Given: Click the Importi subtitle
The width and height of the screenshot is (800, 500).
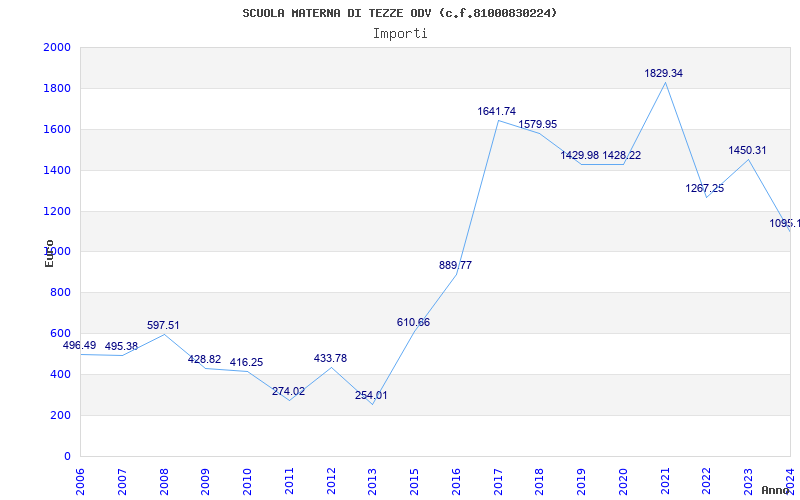Looking at the screenshot, I should point(400,33).
